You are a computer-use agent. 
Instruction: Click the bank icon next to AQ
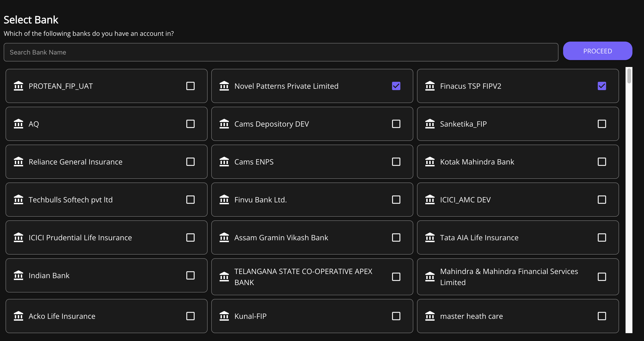(x=18, y=124)
